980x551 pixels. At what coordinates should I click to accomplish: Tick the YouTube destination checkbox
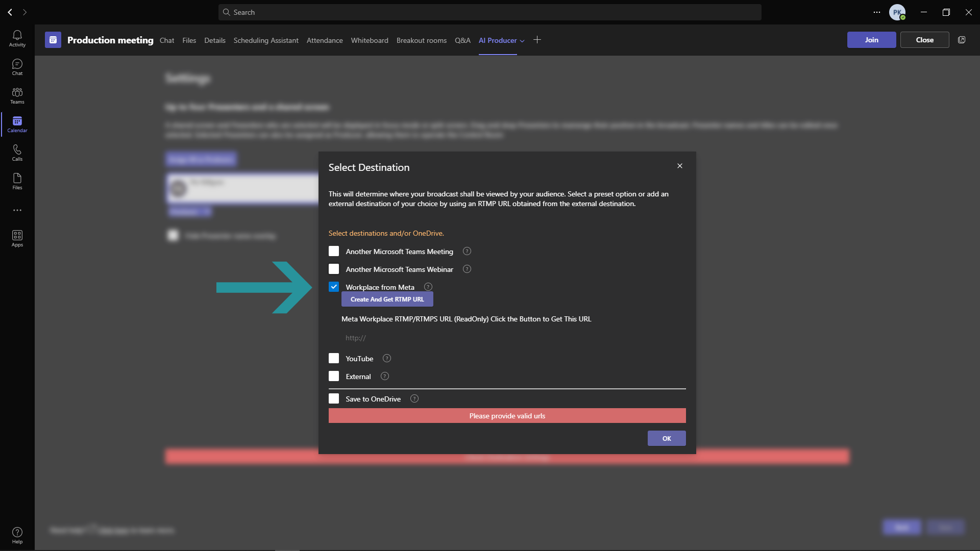point(334,358)
